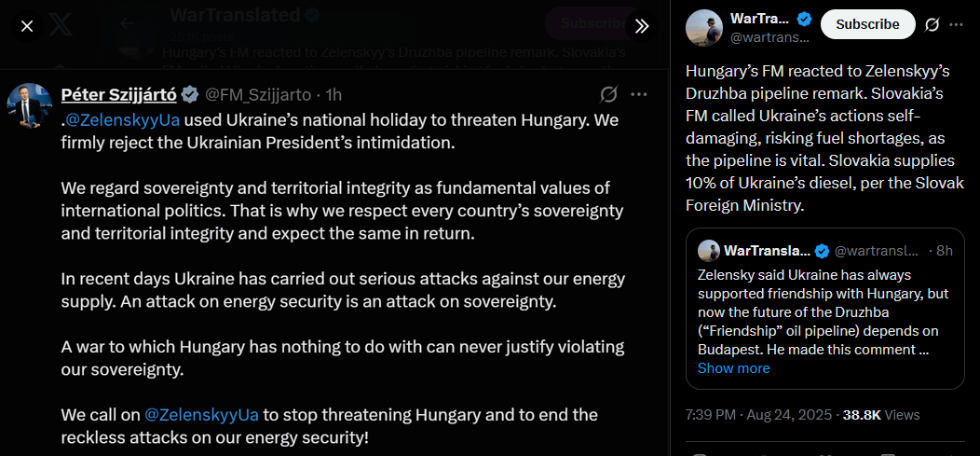Click the Grok icon on Péter Szijjártó's post
Viewport: 980px width, 456px height.
pos(609,94)
